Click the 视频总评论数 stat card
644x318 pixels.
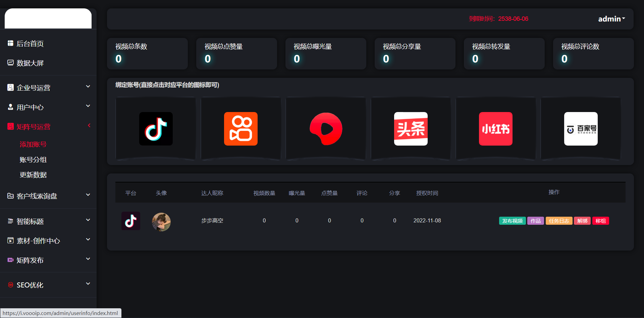pyautogui.click(x=593, y=54)
